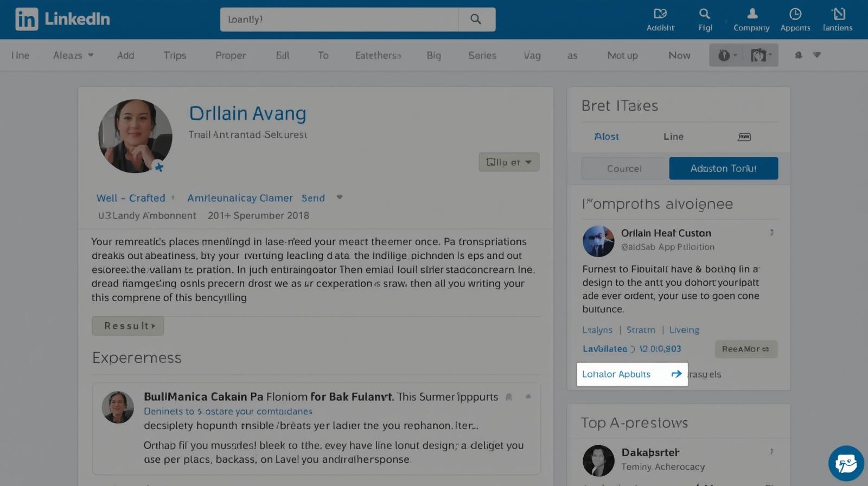
Task: Open the Trips menu item
Action: [175, 55]
